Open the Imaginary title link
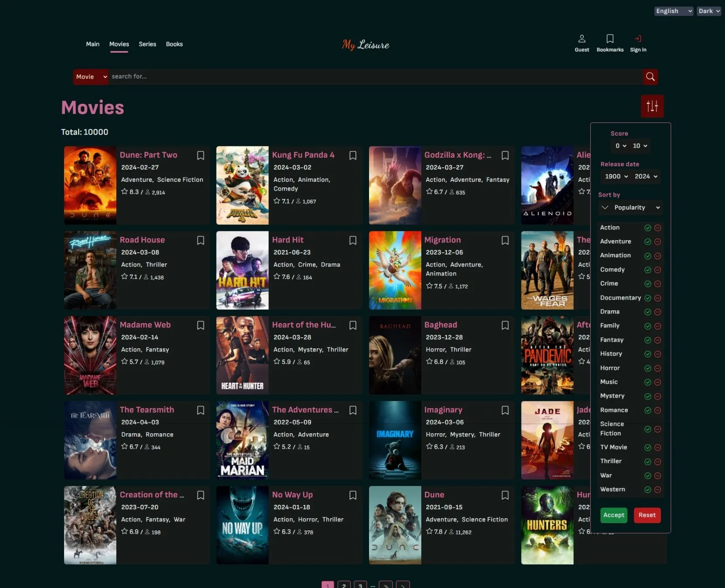The width and height of the screenshot is (725, 588). (x=443, y=410)
